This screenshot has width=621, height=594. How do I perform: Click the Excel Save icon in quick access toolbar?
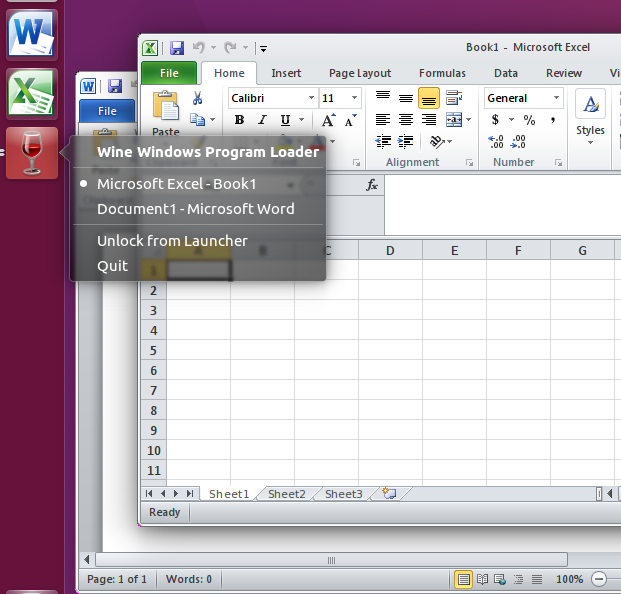point(177,48)
